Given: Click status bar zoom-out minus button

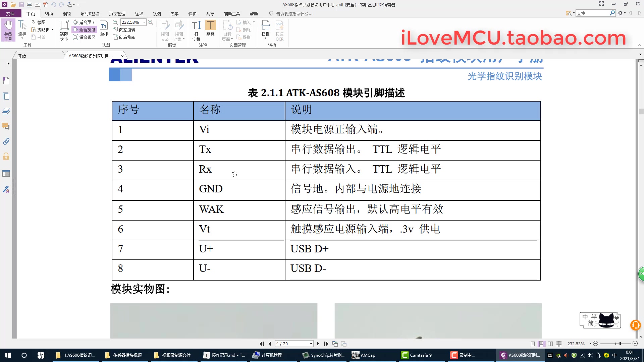Looking at the screenshot, I should 596,344.
